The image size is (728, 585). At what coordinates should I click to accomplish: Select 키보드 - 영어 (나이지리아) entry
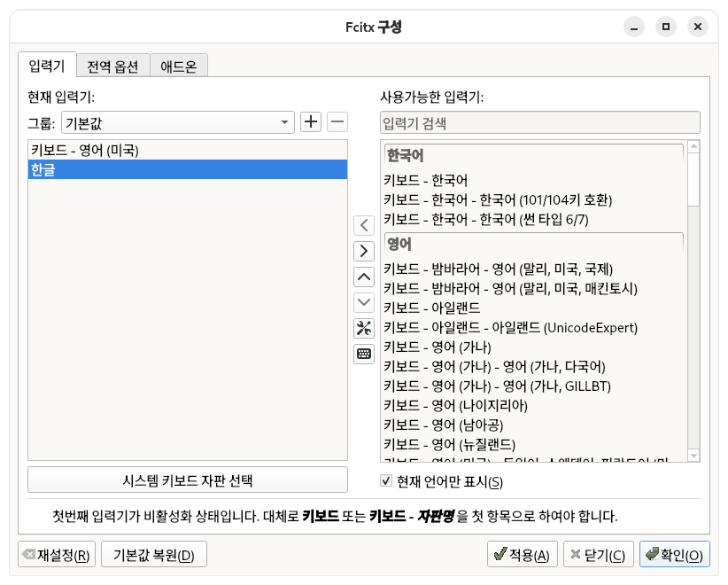coord(533,406)
